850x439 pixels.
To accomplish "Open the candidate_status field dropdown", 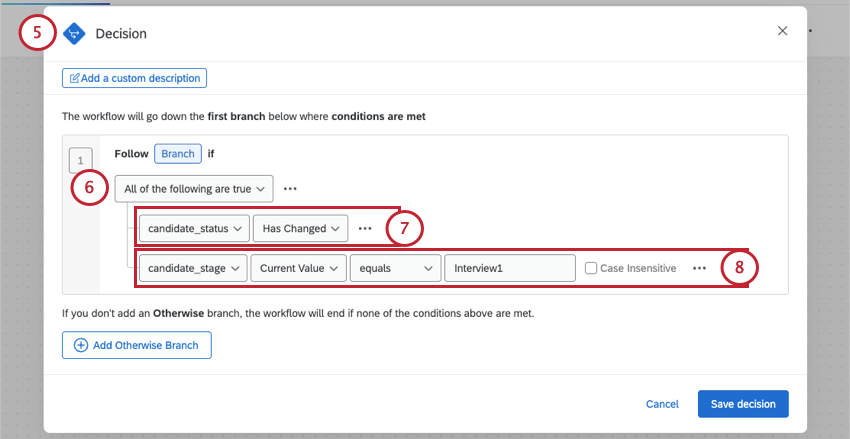I will pyautogui.click(x=194, y=228).
